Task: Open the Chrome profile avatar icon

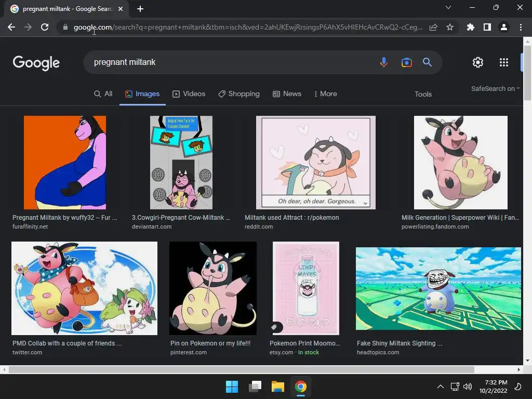Action: (x=504, y=27)
